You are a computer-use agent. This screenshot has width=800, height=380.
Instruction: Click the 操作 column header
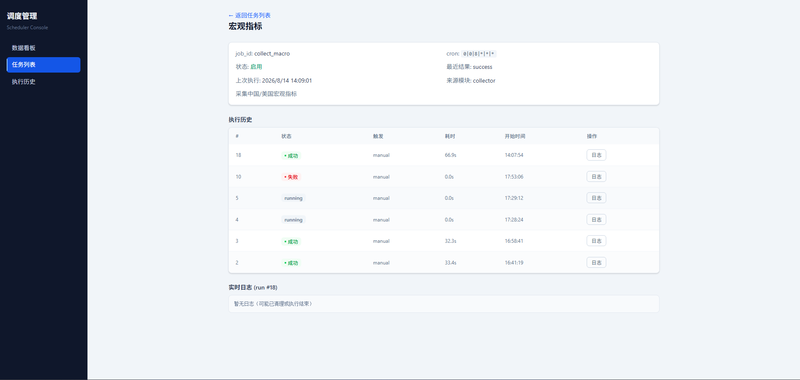click(592, 137)
